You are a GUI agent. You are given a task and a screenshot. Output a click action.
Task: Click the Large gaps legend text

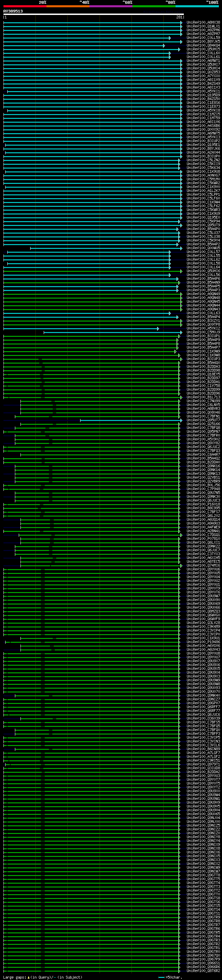[43, 977]
